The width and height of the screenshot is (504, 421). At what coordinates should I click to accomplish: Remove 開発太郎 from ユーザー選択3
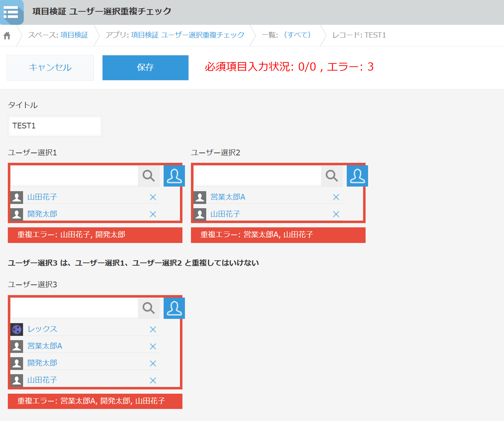[x=153, y=364]
